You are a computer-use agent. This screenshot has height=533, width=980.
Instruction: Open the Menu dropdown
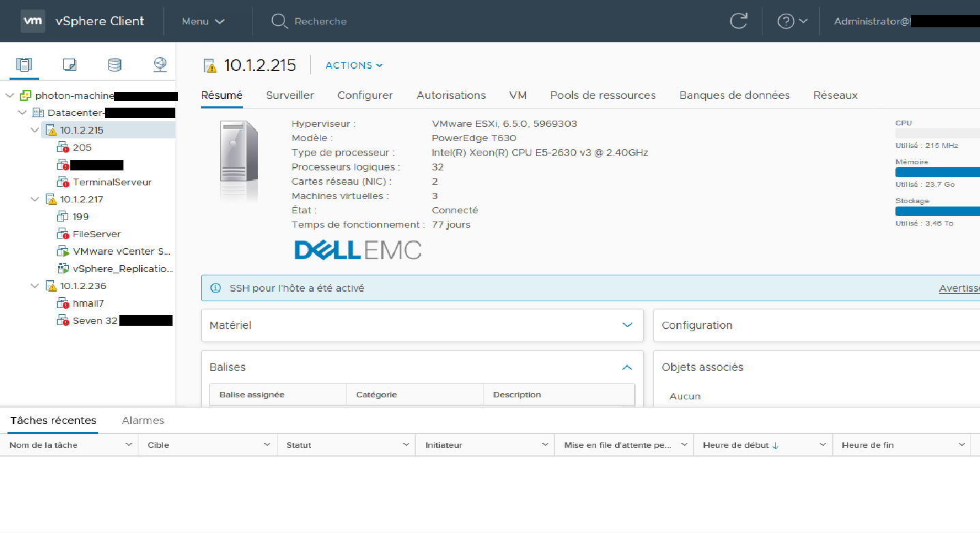(203, 21)
